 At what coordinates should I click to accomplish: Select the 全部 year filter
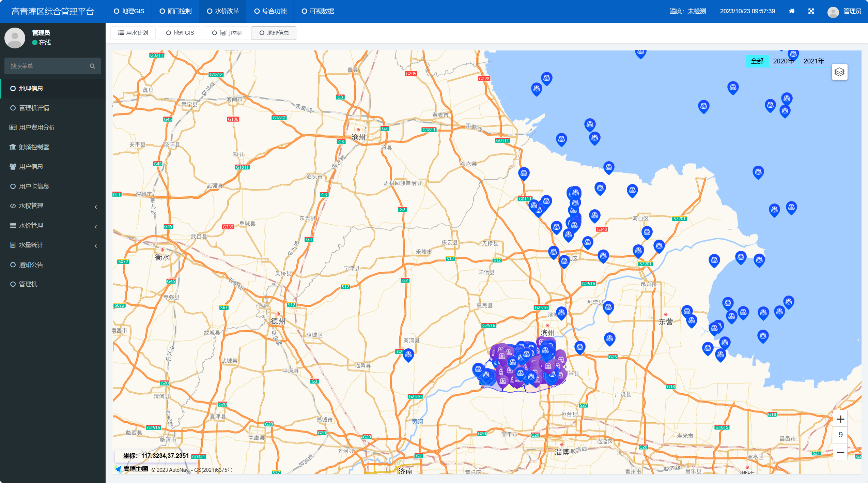point(757,61)
